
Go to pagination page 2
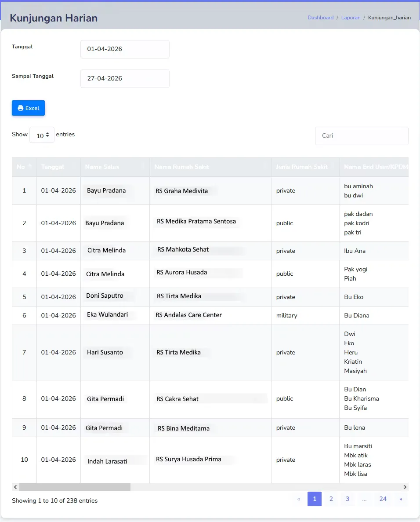(331, 499)
